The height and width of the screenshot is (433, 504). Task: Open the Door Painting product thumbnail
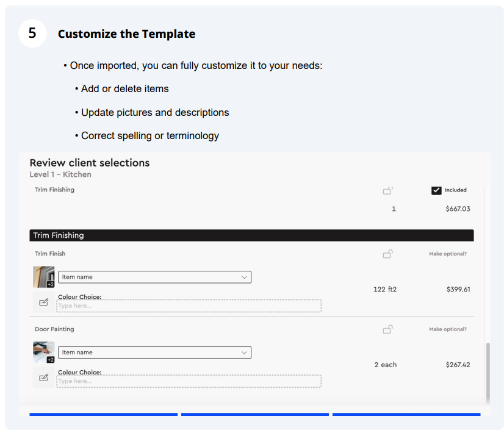pos(44,352)
